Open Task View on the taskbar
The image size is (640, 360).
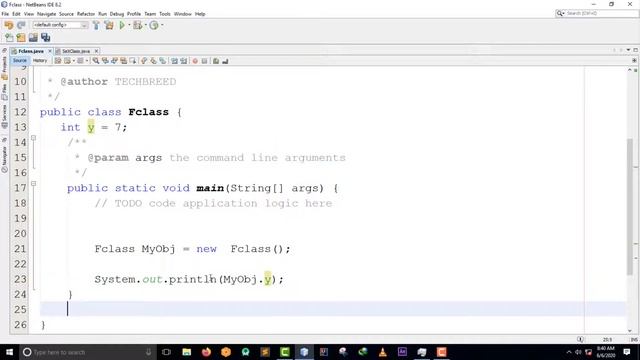click(x=166, y=352)
